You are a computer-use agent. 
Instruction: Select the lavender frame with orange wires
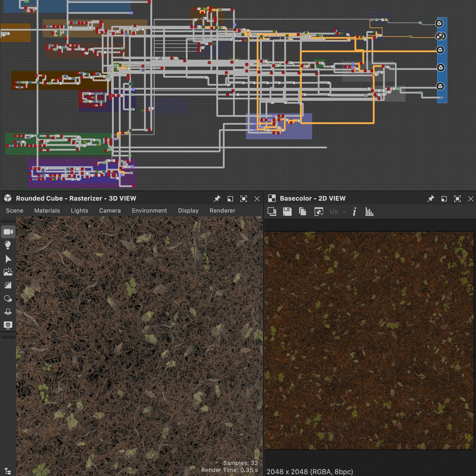[x=279, y=126]
